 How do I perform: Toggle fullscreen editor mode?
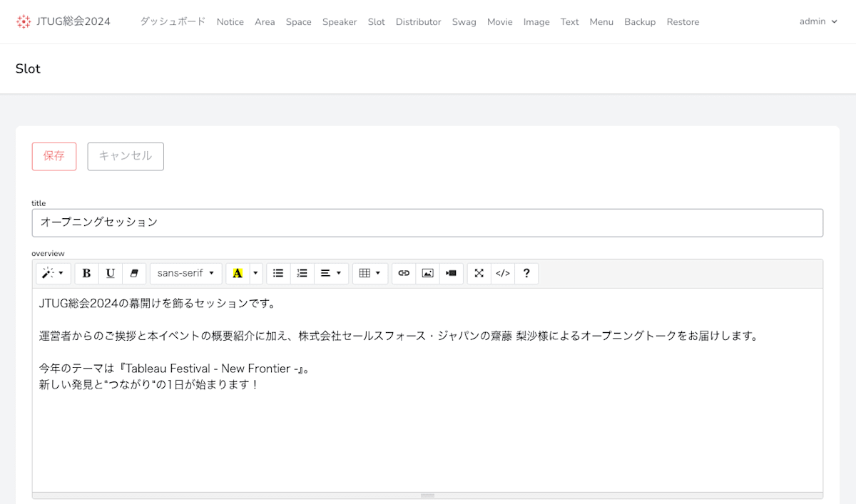[479, 273]
